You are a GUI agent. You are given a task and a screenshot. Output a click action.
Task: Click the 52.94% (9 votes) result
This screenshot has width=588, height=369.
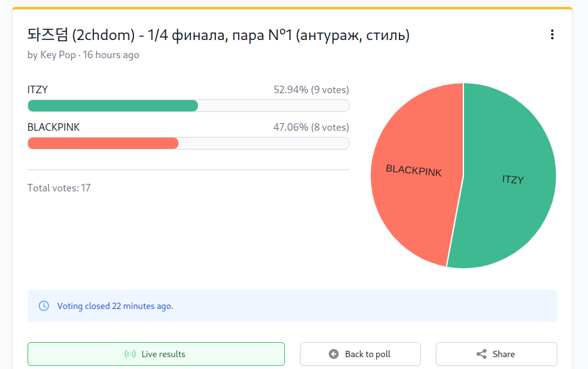311,90
